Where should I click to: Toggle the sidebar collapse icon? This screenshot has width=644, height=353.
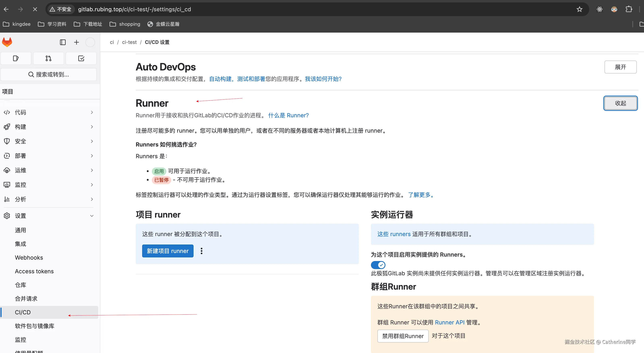coord(63,42)
